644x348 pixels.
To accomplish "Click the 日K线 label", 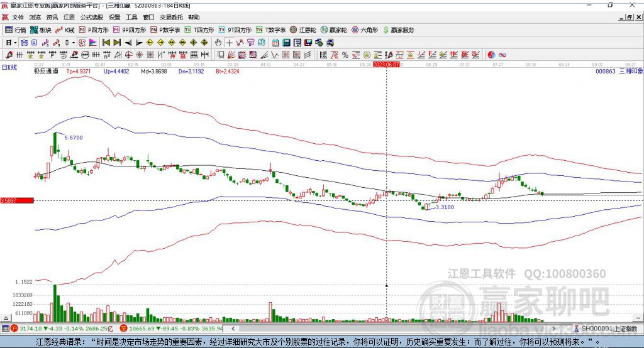I will (x=9, y=67).
